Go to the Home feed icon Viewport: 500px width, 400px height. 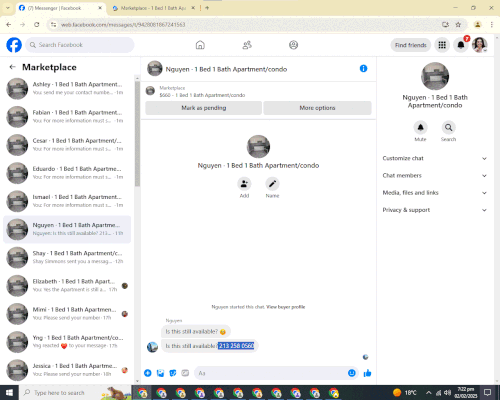[x=200, y=45]
